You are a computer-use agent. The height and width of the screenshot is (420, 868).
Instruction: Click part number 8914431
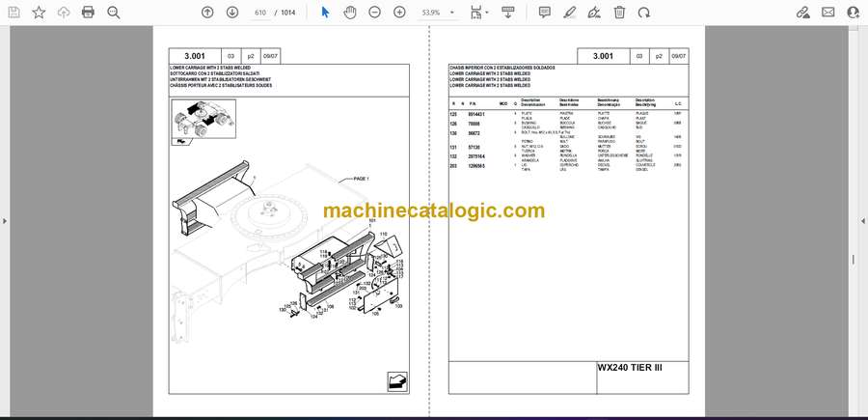476,114
